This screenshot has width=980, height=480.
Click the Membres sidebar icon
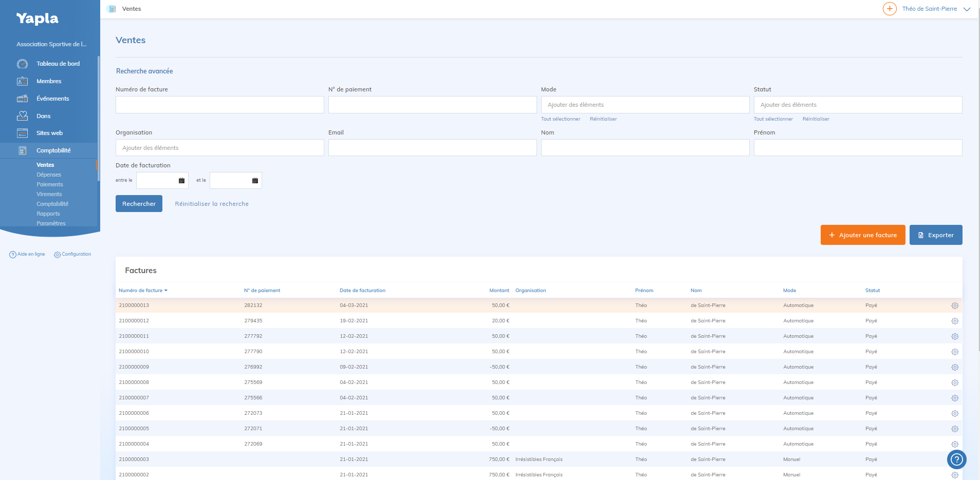tap(22, 81)
